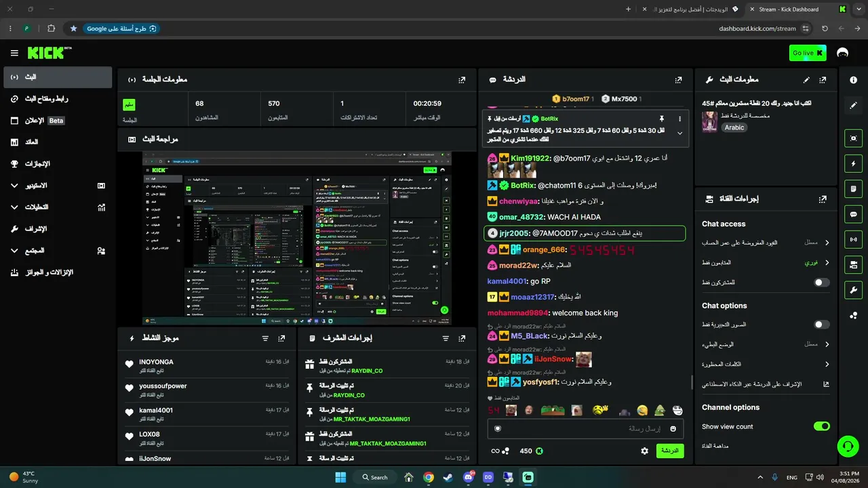The height and width of the screenshot is (488, 868).
Task: Click the three-dots icon at right toolbar bottom
Action: [x=853, y=315]
